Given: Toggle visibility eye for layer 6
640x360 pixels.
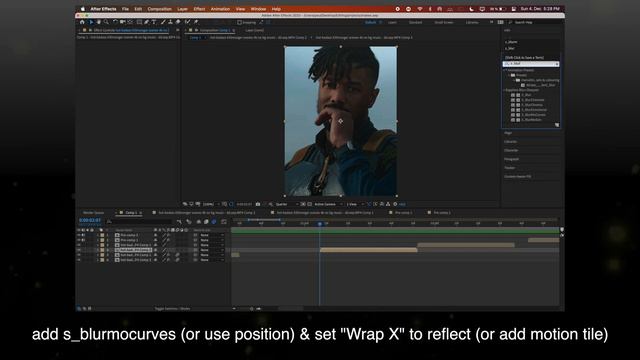Looking at the screenshot, I should pyautogui.click(x=79, y=260).
